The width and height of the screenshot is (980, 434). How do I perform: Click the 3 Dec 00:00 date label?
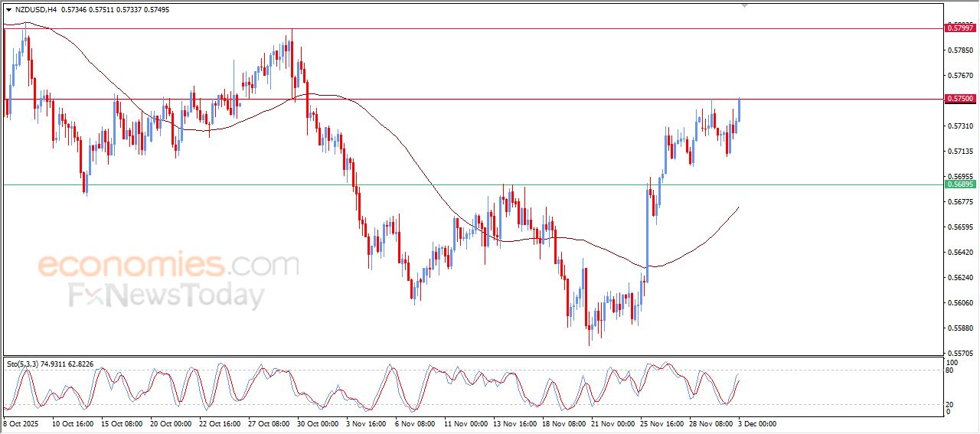coord(756,423)
